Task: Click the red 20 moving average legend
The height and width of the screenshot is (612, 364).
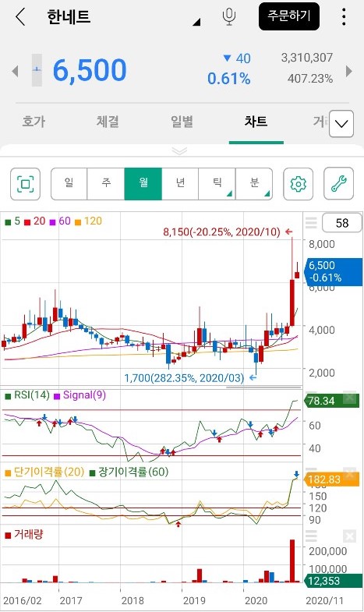Action: 35,221
